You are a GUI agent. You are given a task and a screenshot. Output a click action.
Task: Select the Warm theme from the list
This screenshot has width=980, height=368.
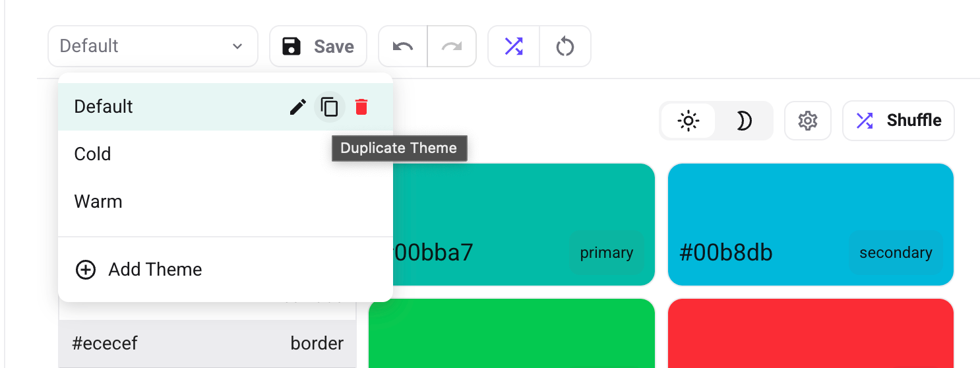click(98, 202)
